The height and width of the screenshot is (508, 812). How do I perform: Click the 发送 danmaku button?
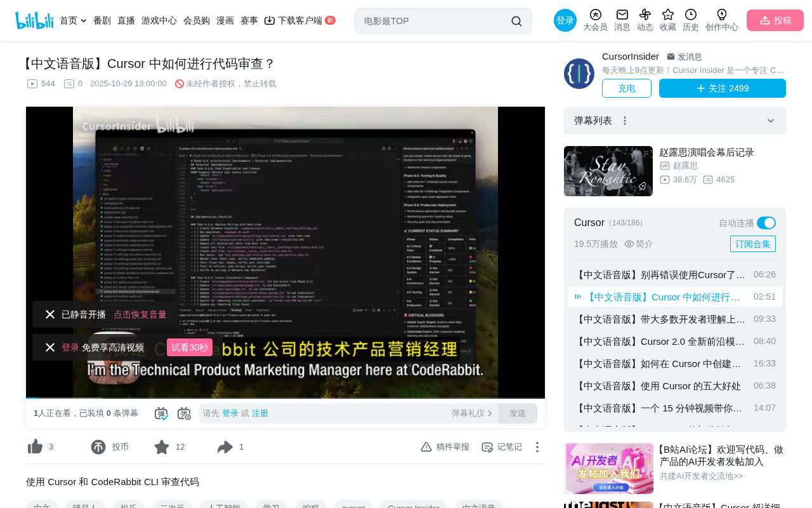[x=518, y=413]
